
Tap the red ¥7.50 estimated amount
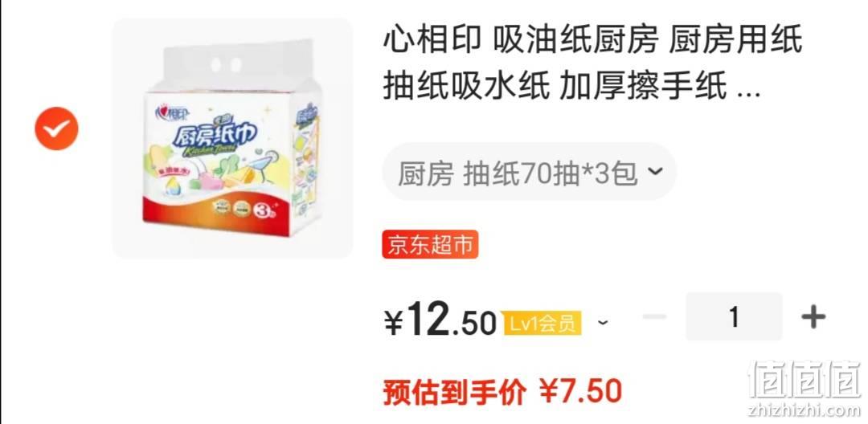581,391
